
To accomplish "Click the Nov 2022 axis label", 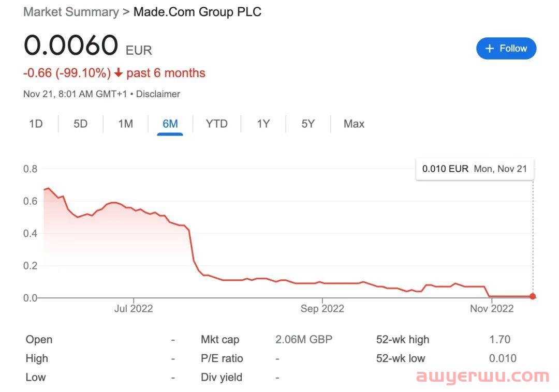I will (492, 309).
